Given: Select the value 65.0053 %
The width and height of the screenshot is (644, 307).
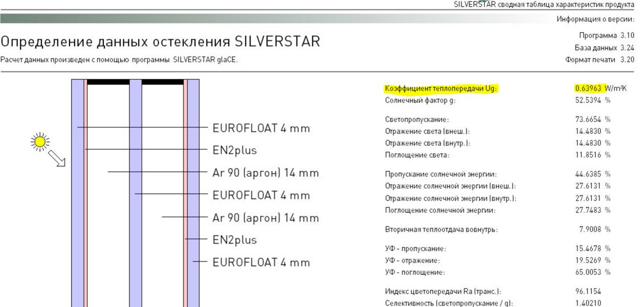Looking at the screenshot, I should (593, 272).
